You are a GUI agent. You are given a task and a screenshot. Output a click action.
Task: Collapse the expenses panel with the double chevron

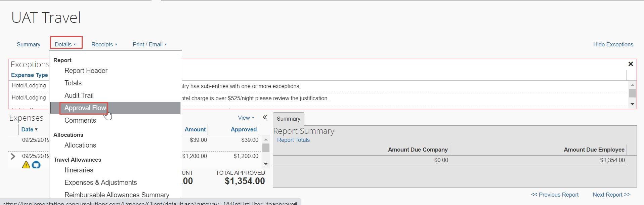tap(265, 117)
